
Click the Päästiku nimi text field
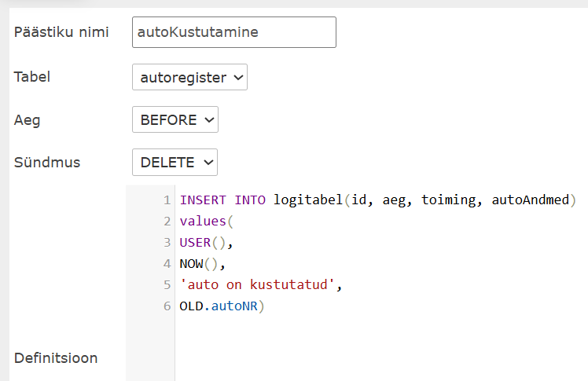233,32
